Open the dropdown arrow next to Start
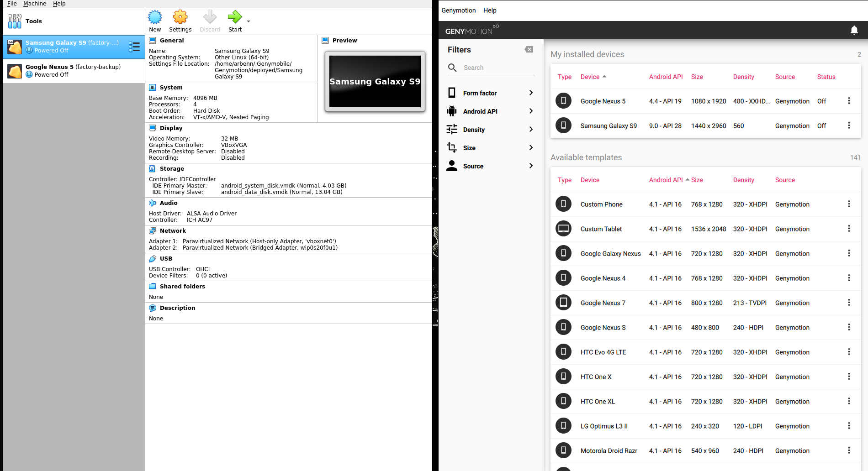Screen dimensions: 868x471 click(249, 21)
